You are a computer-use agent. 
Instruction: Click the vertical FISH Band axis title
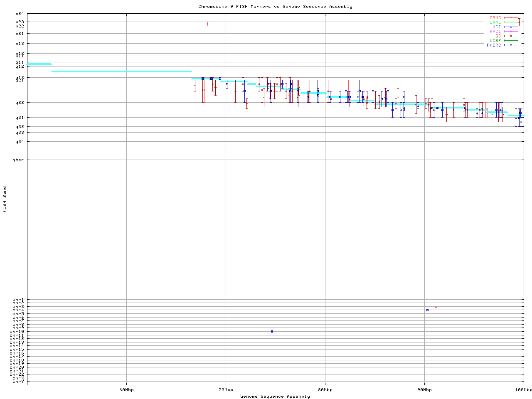(x=5, y=199)
